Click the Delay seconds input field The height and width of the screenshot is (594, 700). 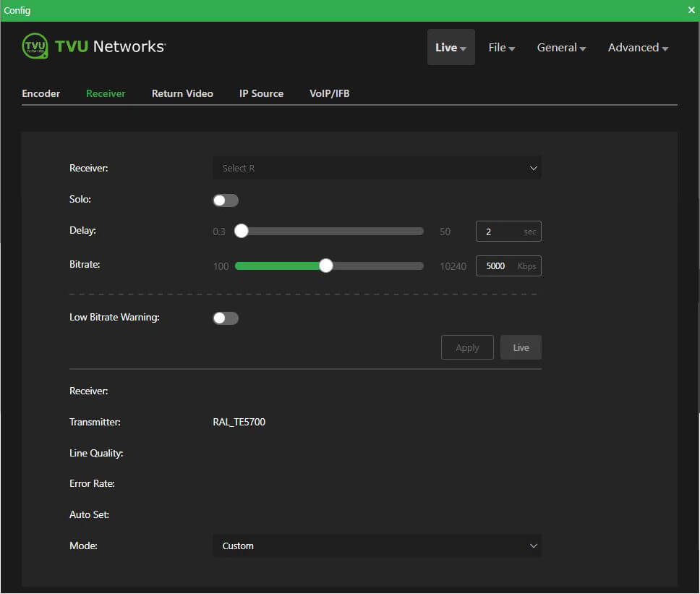(x=508, y=232)
